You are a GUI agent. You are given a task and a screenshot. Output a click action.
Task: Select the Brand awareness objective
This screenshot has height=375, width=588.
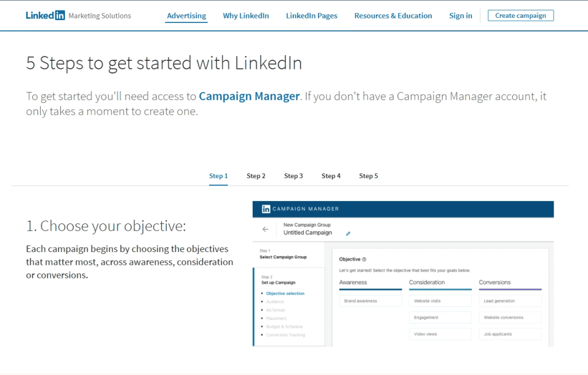coord(370,301)
